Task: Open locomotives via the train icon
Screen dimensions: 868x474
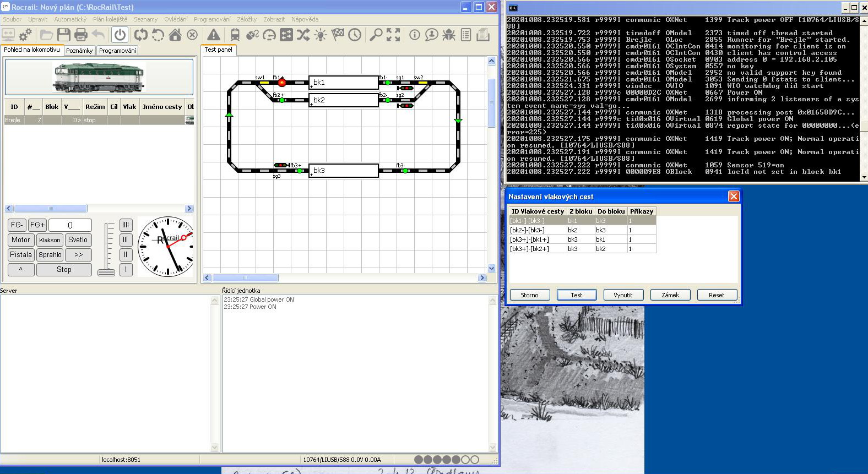Action: point(235,35)
